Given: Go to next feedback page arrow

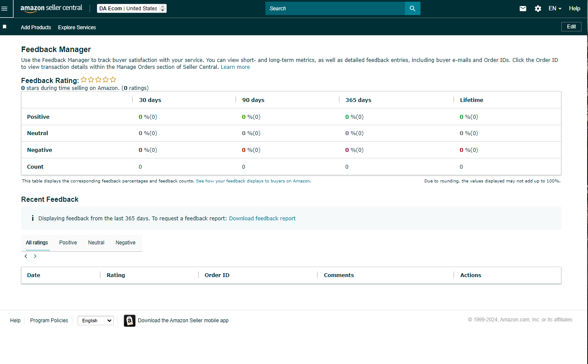Looking at the screenshot, I should pyautogui.click(x=35, y=256).
